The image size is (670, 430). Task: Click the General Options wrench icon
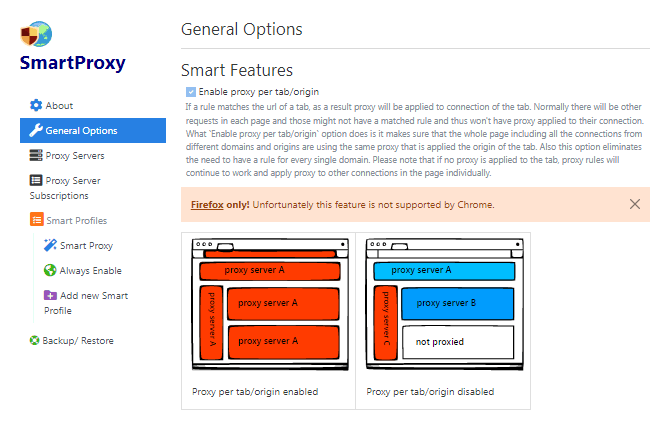point(36,130)
